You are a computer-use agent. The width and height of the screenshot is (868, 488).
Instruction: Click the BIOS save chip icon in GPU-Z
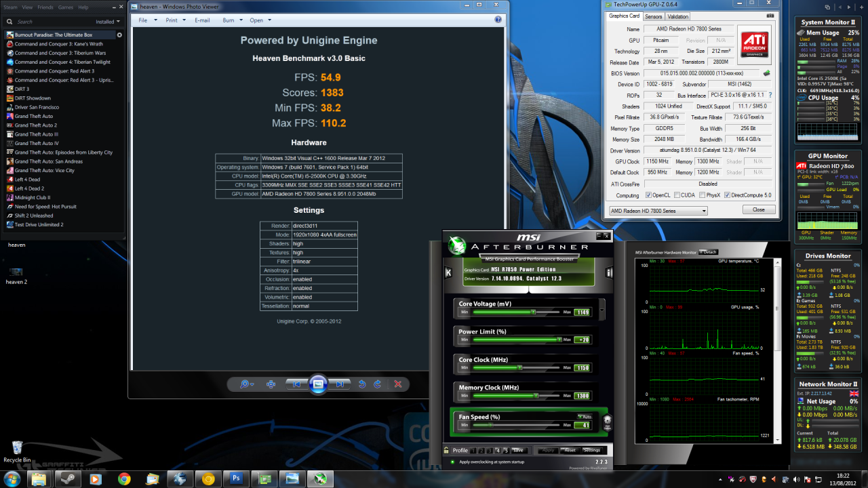coord(767,73)
